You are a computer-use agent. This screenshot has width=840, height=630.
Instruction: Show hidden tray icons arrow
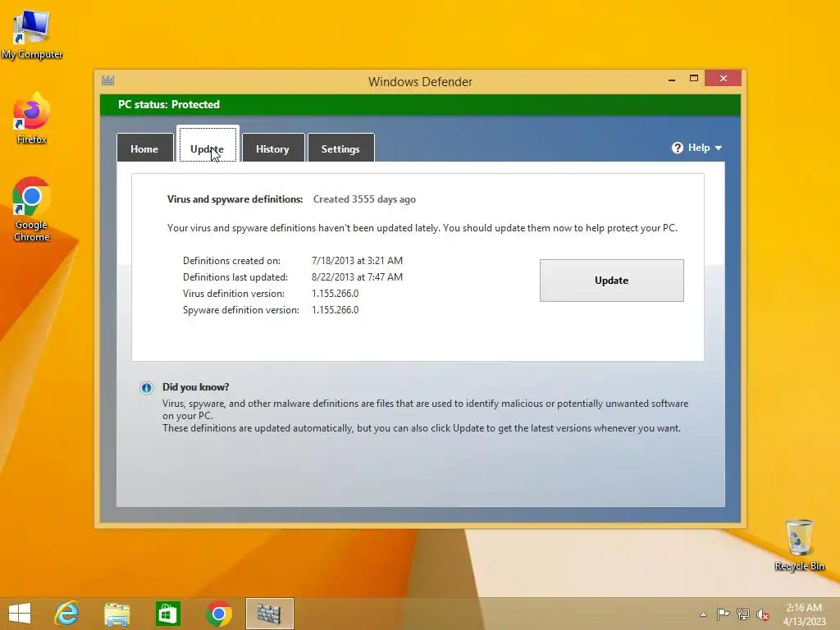pos(703,614)
